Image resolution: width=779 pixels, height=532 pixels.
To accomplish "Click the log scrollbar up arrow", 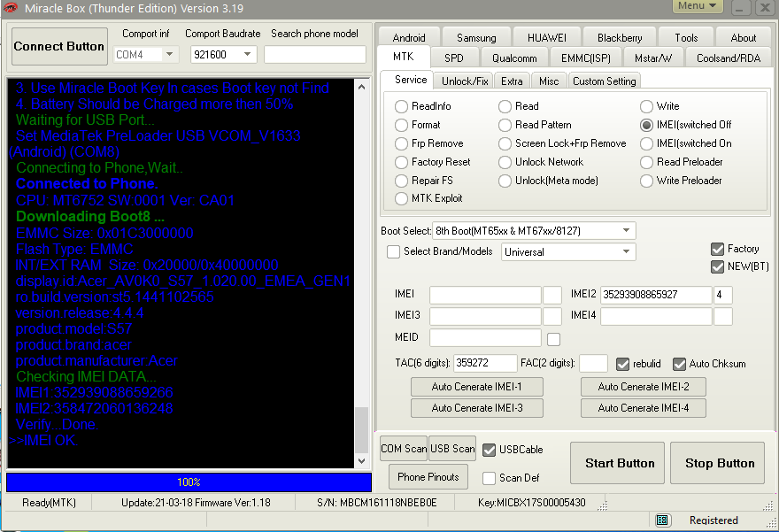I will pyautogui.click(x=362, y=87).
